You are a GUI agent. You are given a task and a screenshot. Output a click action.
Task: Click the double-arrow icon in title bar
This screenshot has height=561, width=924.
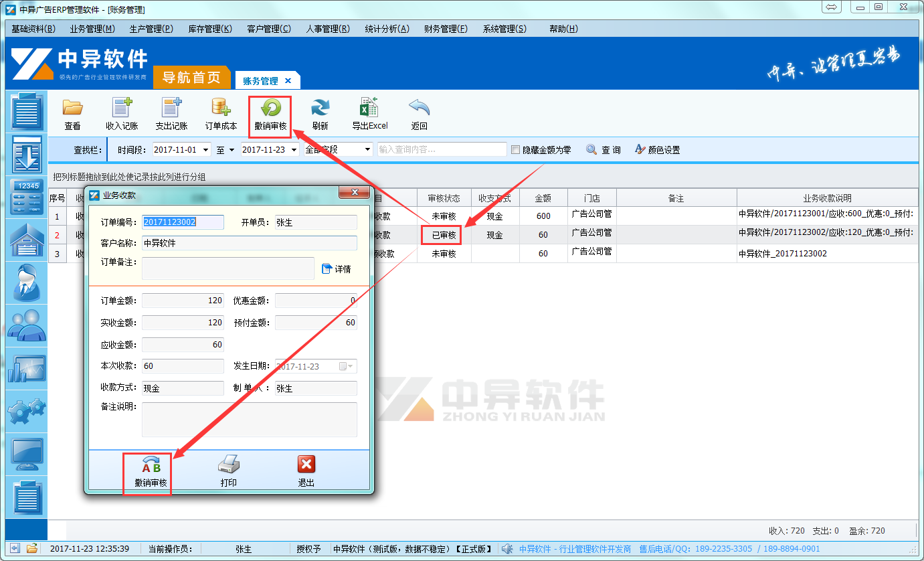point(831,7)
